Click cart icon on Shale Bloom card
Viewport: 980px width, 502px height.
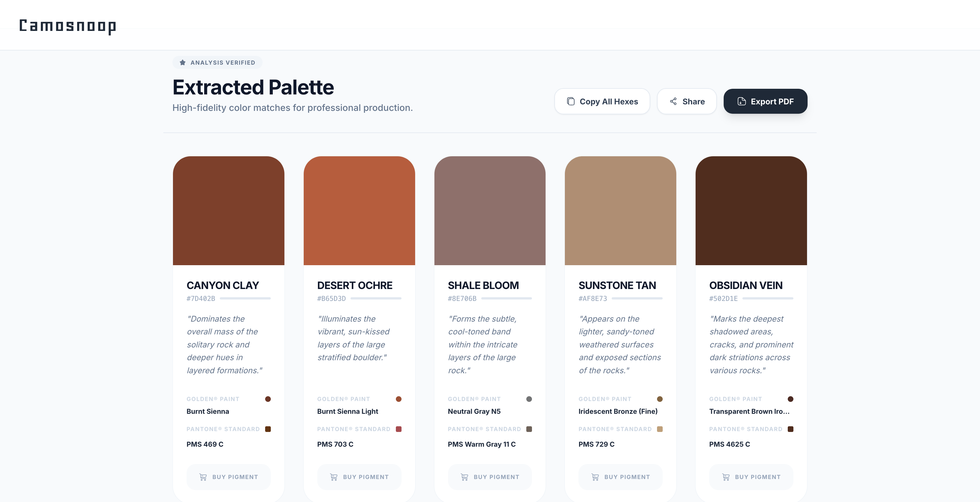click(x=464, y=477)
